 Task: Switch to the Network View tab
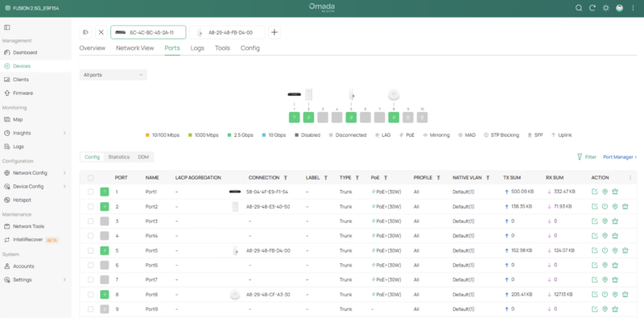[x=134, y=48]
